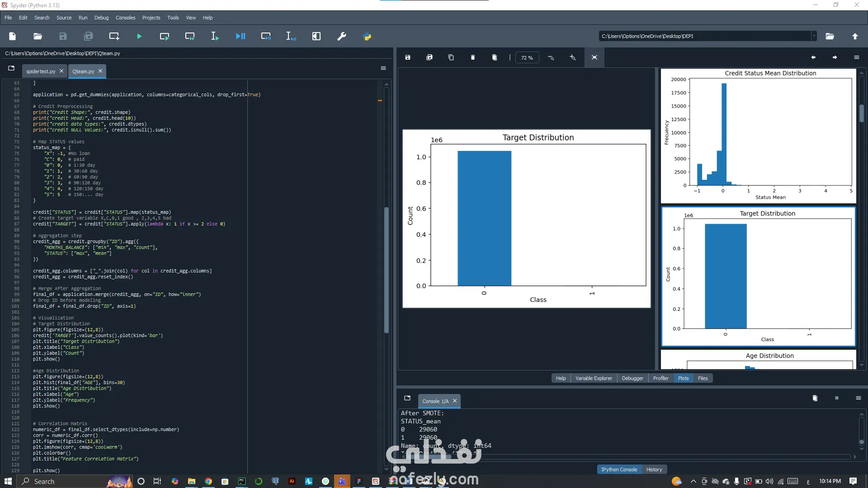The height and width of the screenshot is (488, 868).
Task: Open the Consoles menu
Action: point(125,18)
